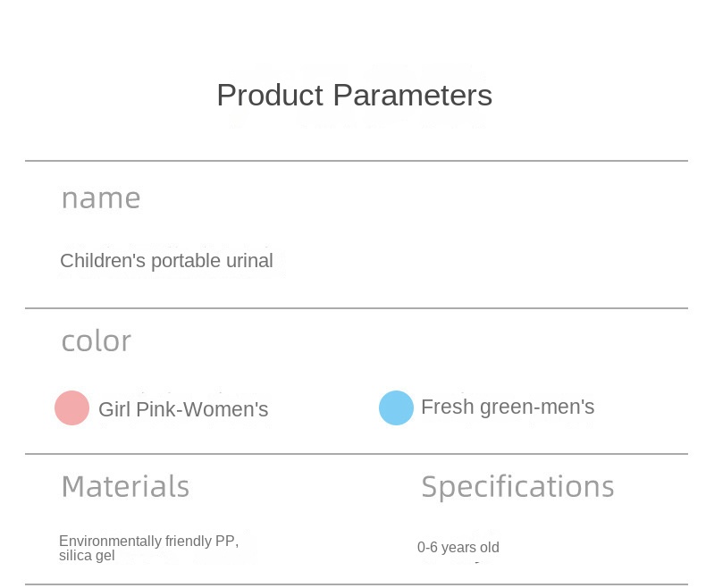Image resolution: width=706 pixels, height=588 pixels.
Task: Open the Specifications section heading
Action: [517, 486]
